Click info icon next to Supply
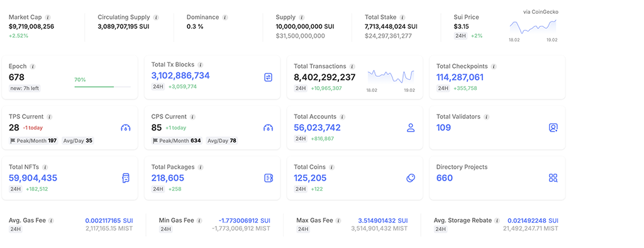644x248 pixels. click(x=301, y=17)
